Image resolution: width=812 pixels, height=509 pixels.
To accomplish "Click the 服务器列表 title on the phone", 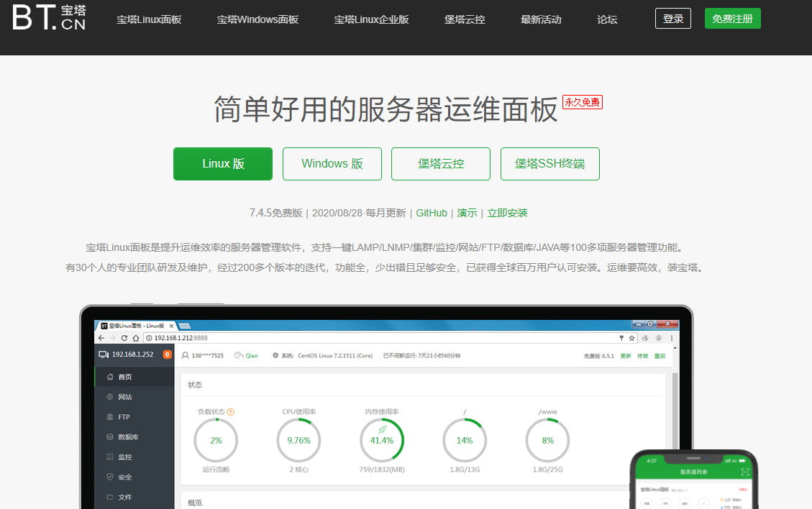I will pos(693,472).
